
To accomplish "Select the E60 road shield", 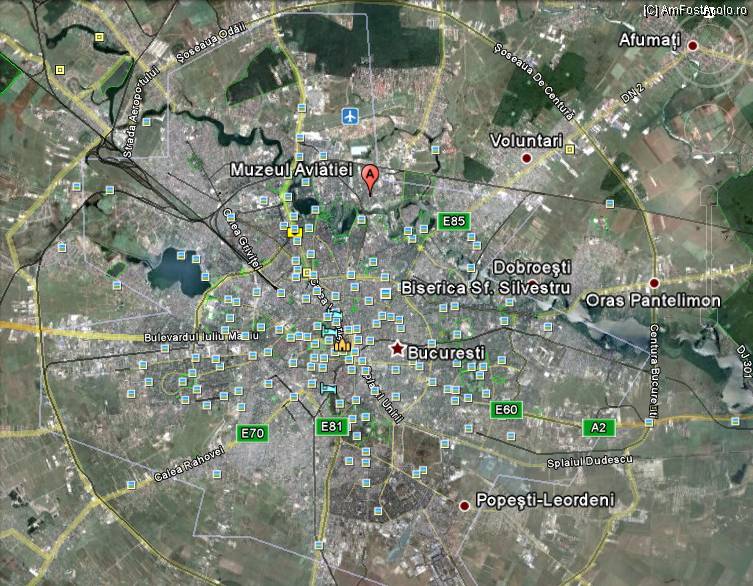I will pyautogui.click(x=506, y=409).
